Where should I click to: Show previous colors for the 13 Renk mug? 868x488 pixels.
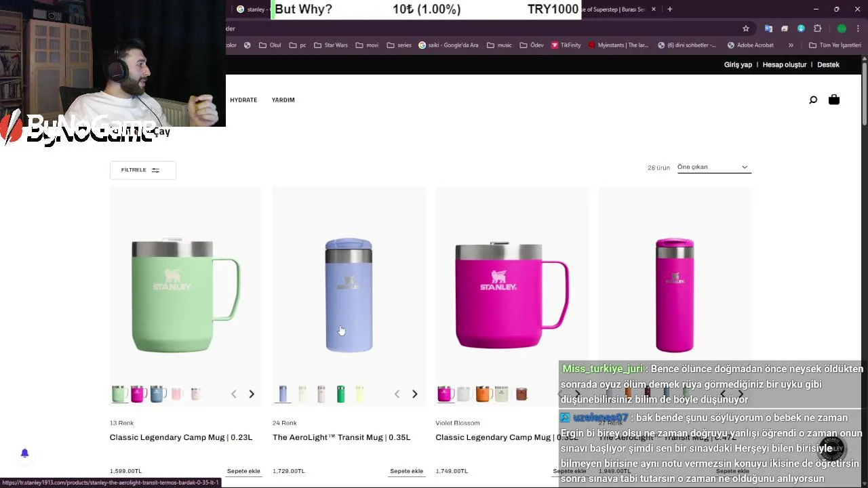point(233,394)
